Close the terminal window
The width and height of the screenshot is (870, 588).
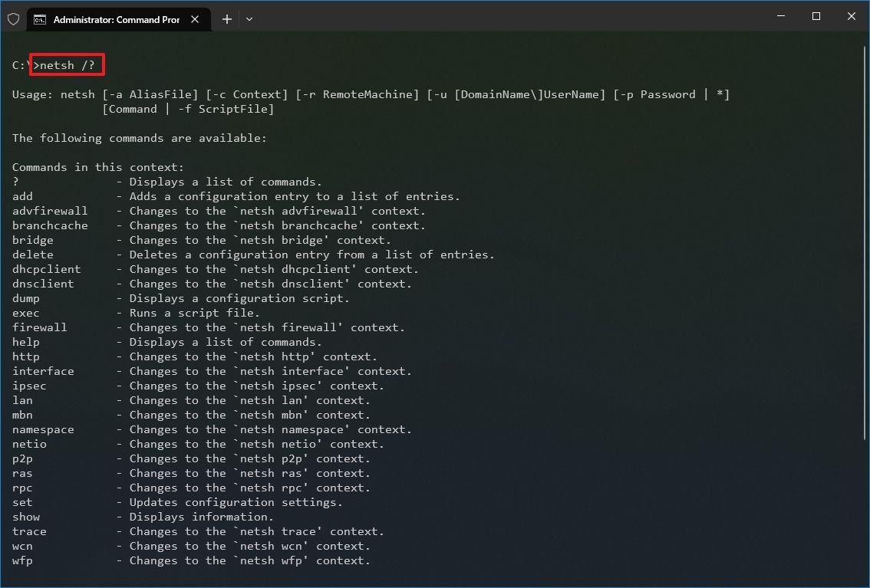point(851,16)
